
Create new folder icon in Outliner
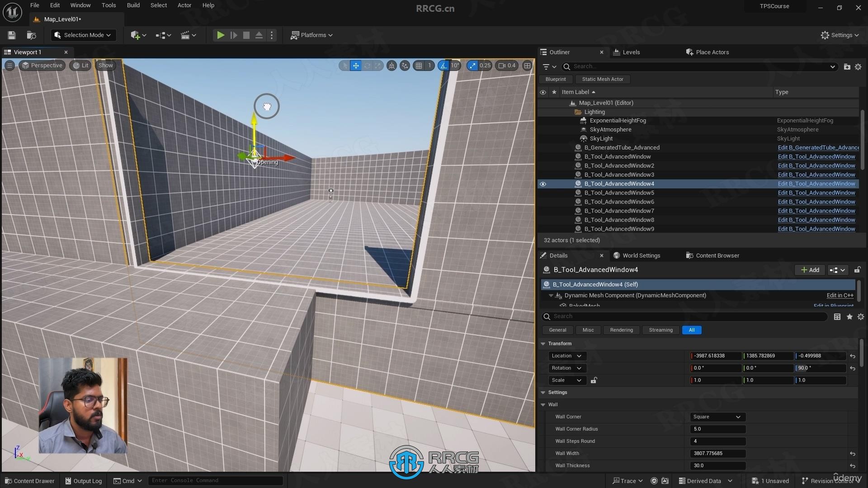click(847, 67)
